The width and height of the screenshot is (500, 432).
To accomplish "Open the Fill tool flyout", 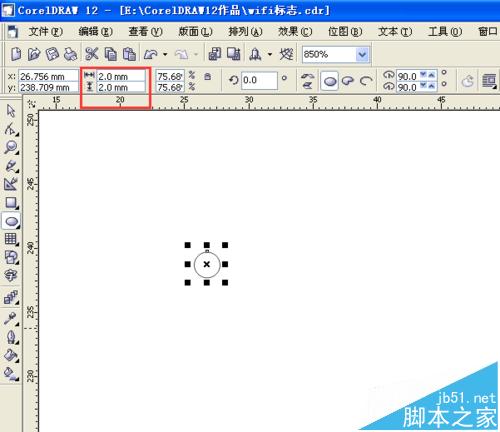I will click(x=11, y=355).
